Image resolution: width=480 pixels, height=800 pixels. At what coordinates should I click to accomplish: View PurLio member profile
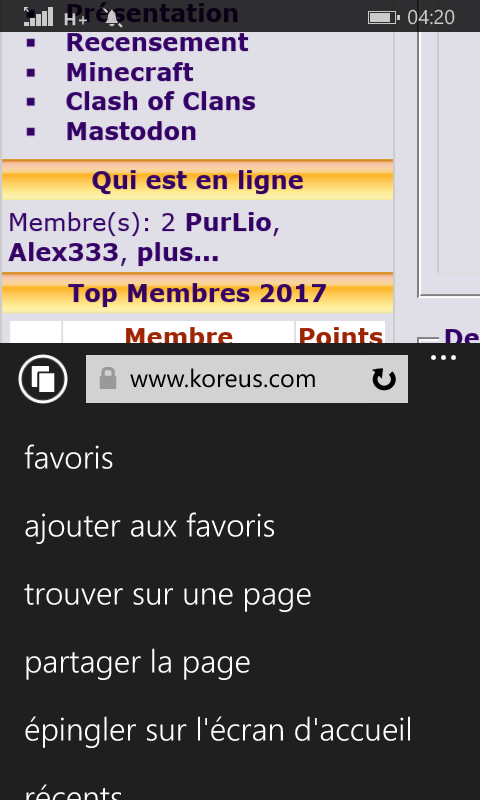(228, 222)
